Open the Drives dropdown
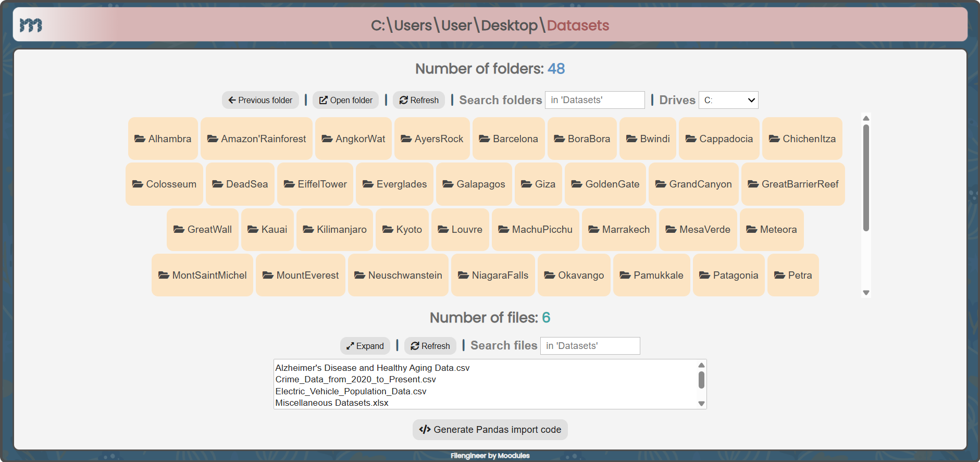This screenshot has width=980, height=462. pos(728,100)
